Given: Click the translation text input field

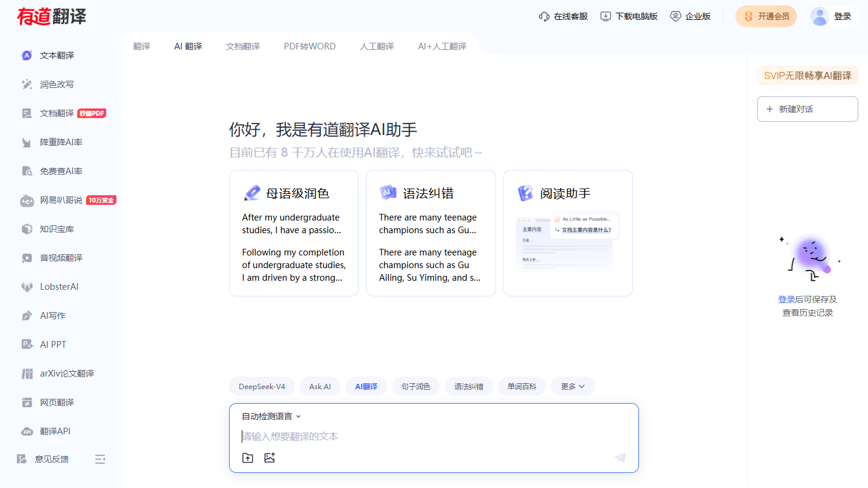Looking at the screenshot, I should pos(434,436).
